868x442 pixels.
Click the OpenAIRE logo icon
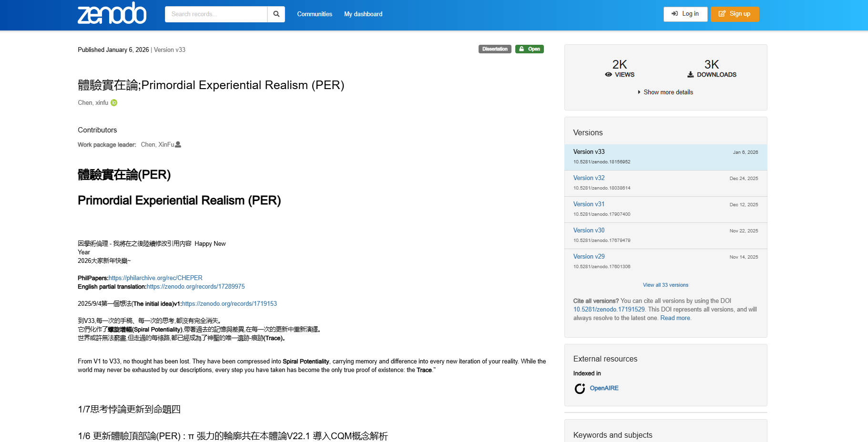(580, 389)
